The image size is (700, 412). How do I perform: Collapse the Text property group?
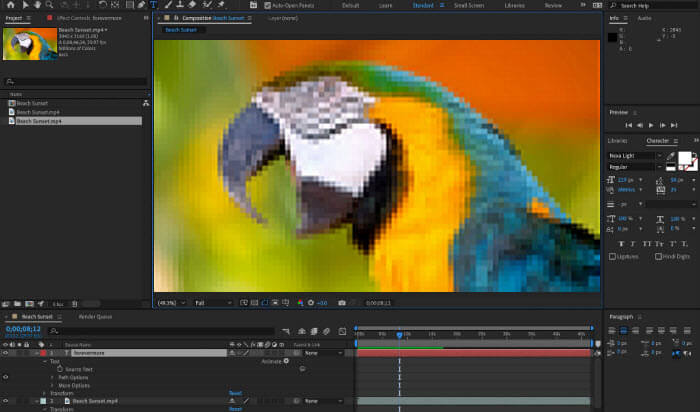pyautogui.click(x=45, y=362)
